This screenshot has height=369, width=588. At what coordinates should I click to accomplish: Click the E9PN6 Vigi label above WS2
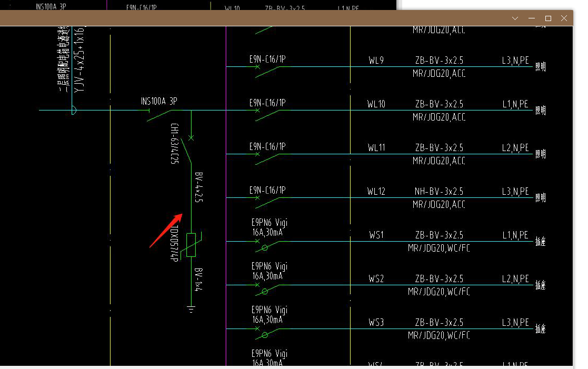pos(269,266)
